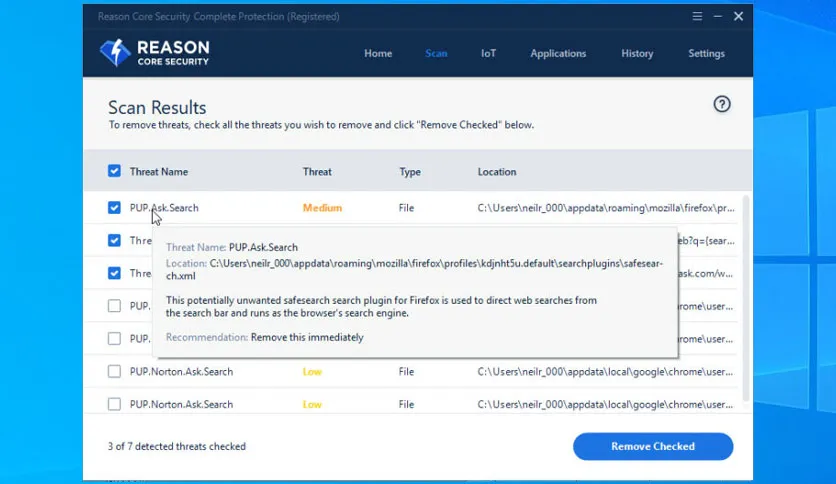836x484 pixels.
Task: Minimize the Reason Core Security window
Action: click(718, 16)
